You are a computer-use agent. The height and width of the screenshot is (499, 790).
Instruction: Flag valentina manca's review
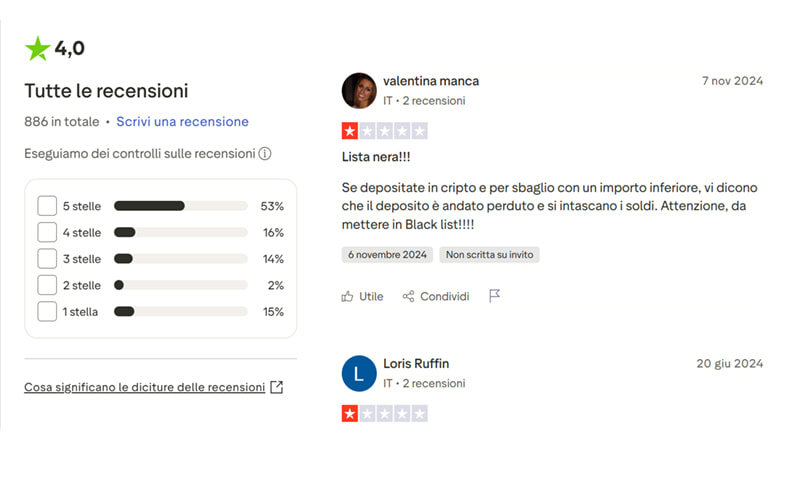point(494,296)
